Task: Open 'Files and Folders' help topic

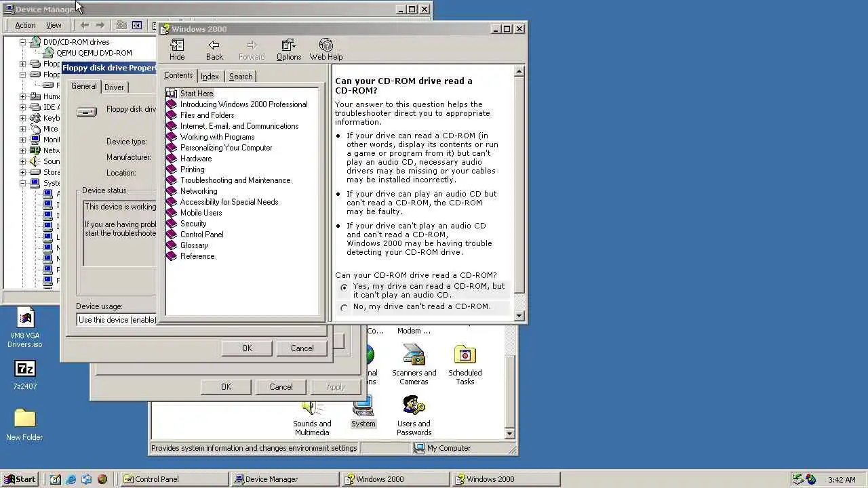Action: point(207,115)
